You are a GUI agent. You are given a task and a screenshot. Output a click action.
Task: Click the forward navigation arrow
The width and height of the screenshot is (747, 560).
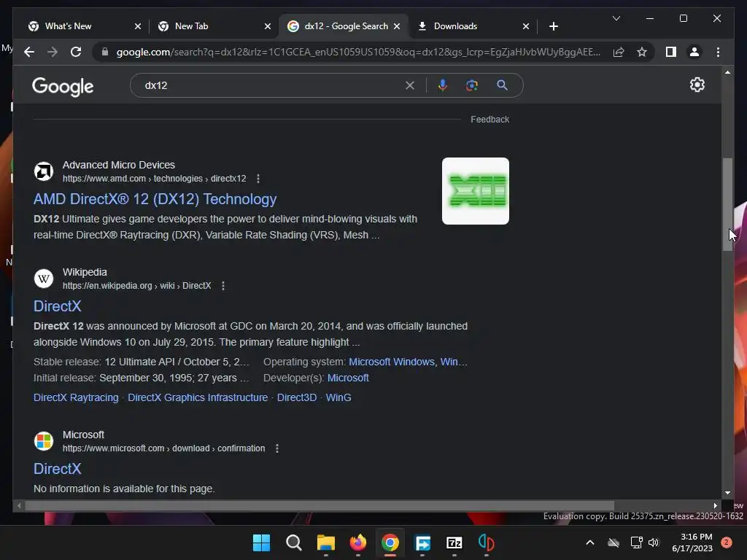coord(53,52)
